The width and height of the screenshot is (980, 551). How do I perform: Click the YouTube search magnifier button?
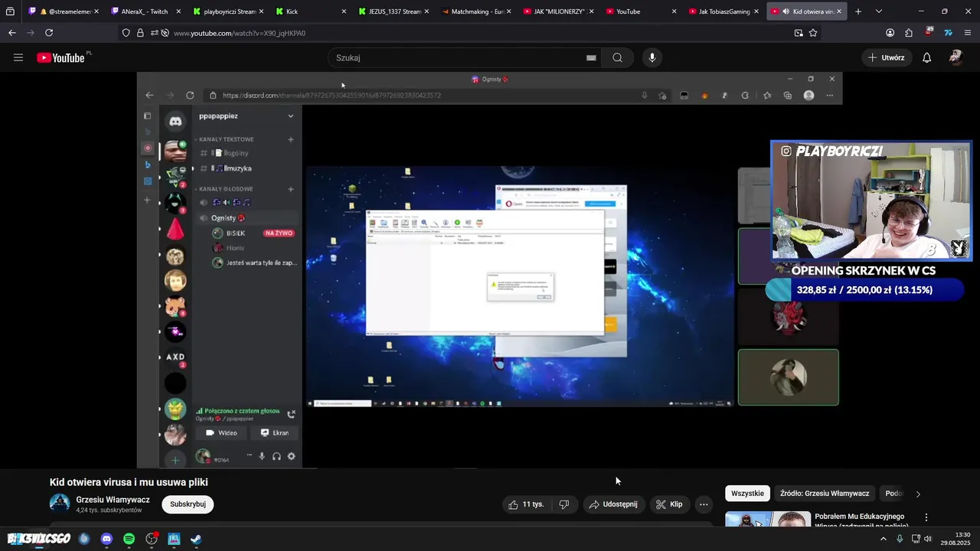tap(617, 57)
